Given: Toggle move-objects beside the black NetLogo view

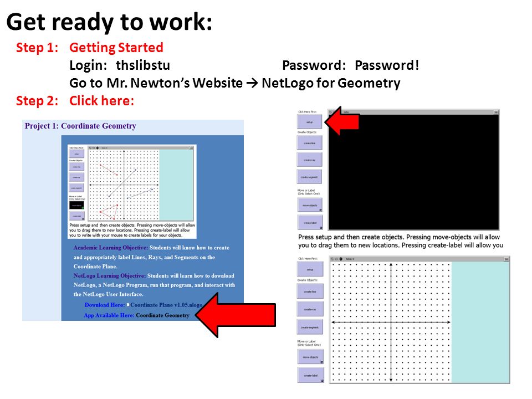Looking at the screenshot, I should [310, 205].
